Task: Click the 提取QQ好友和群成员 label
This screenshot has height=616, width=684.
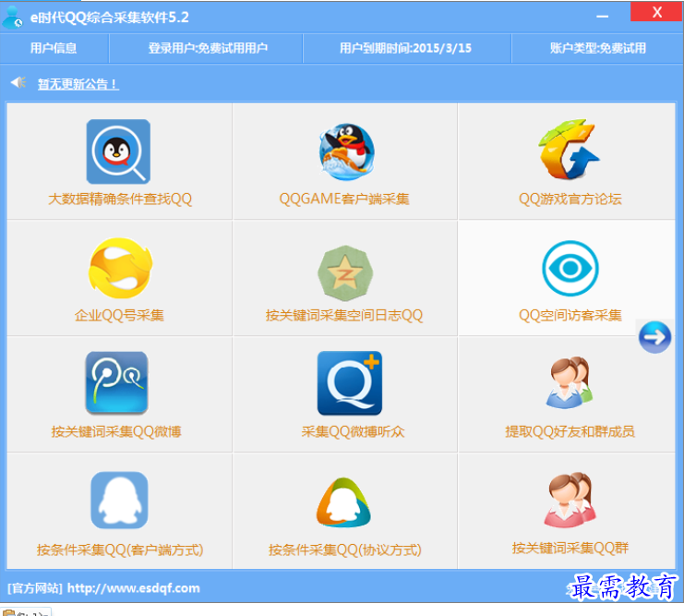Action: 570,432
